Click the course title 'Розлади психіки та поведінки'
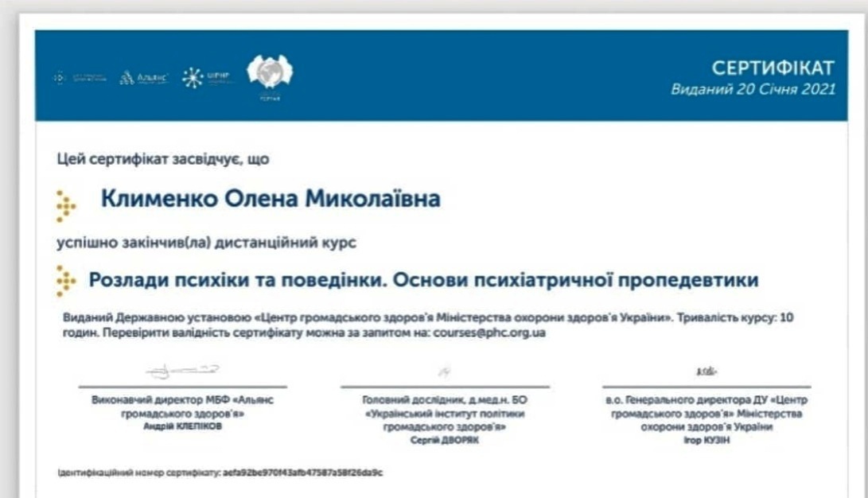This screenshot has height=498, width=868. tap(423, 280)
